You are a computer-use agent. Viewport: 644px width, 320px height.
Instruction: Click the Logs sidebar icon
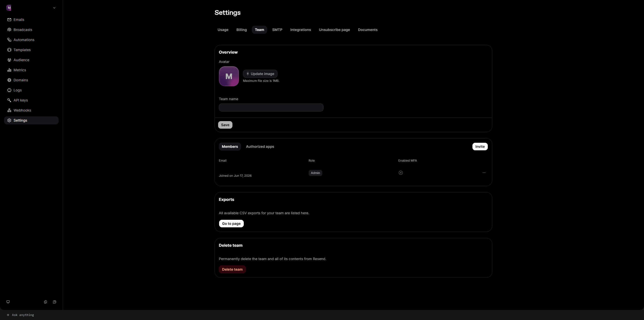click(x=9, y=90)
